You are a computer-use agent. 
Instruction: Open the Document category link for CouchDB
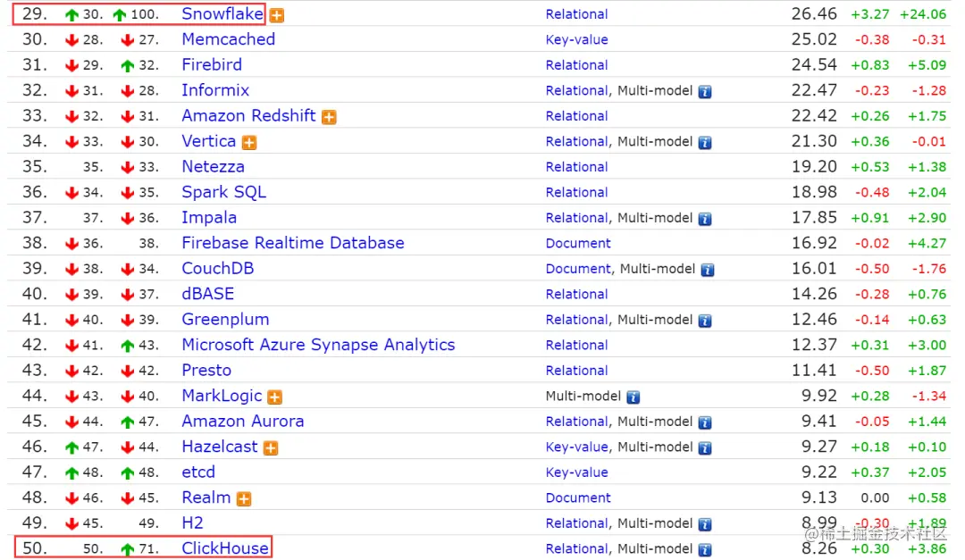tap(578, 269)
